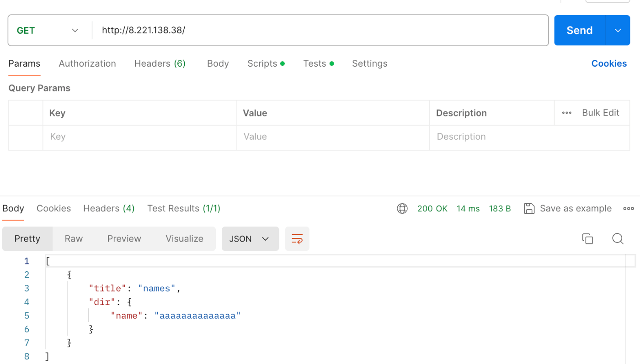The image size is (640, 364).
Task: Click the Key column header
Action: (57, 113)
